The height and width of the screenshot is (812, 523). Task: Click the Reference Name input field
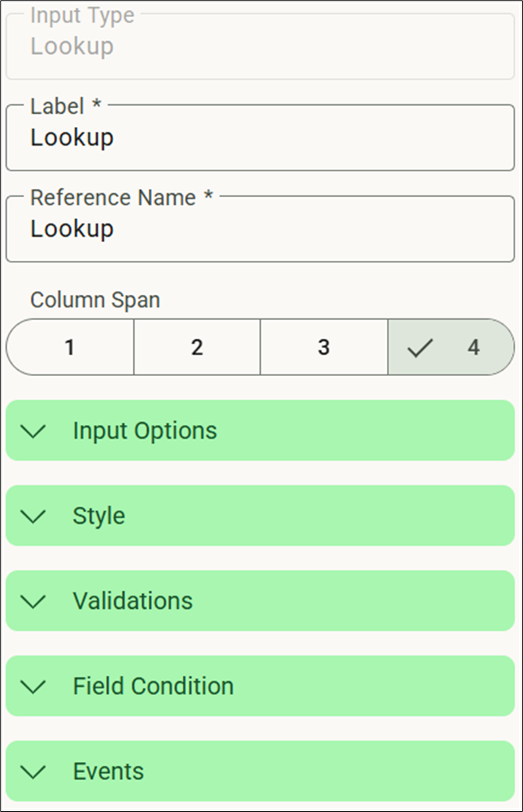click(261, 229)
